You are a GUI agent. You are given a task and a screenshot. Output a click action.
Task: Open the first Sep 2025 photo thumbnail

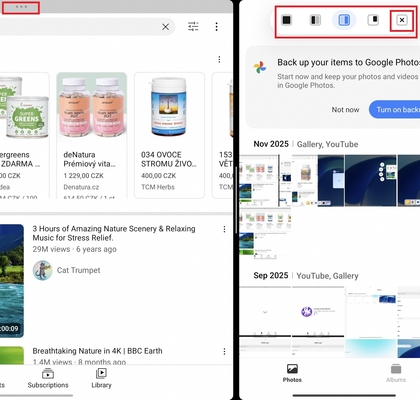(x=265, y=312)
